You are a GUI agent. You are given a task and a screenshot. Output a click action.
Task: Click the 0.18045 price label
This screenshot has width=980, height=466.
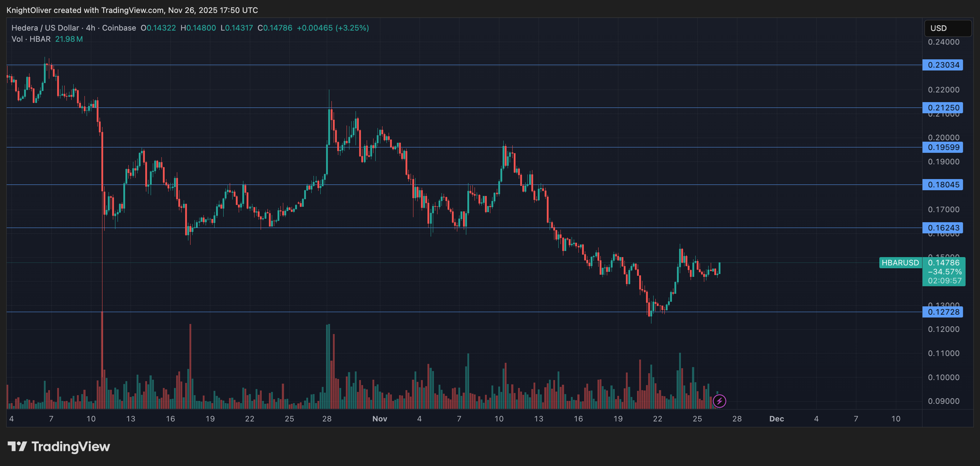coord(943,184)
